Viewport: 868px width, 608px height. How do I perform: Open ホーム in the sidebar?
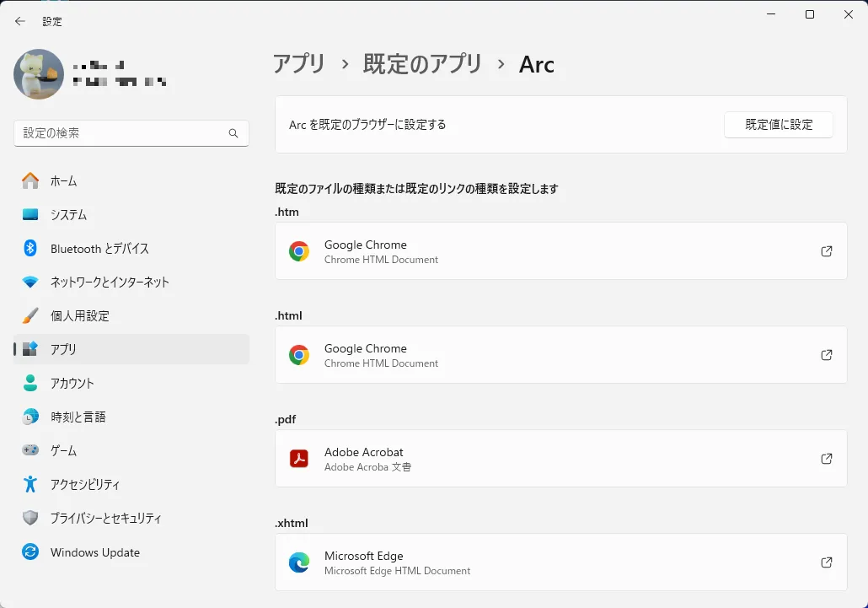point(131,180)
